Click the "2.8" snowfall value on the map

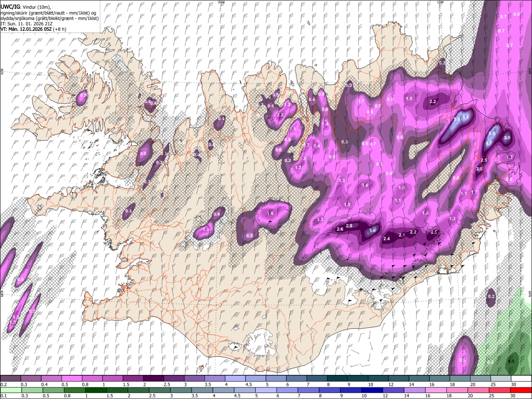349,226
